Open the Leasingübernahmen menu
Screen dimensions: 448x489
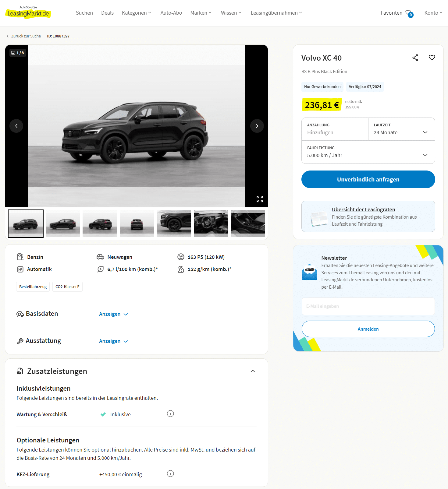276,13
